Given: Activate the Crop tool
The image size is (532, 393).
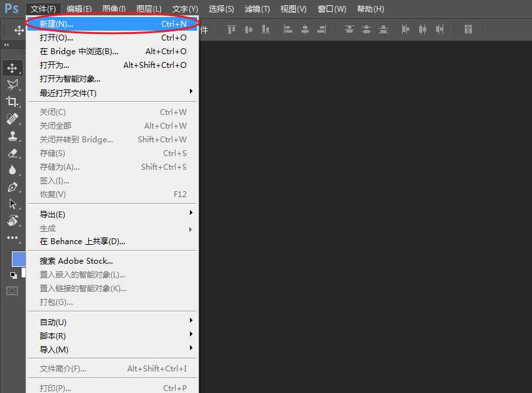Looking at the screenshot, I should click(12, 101).
